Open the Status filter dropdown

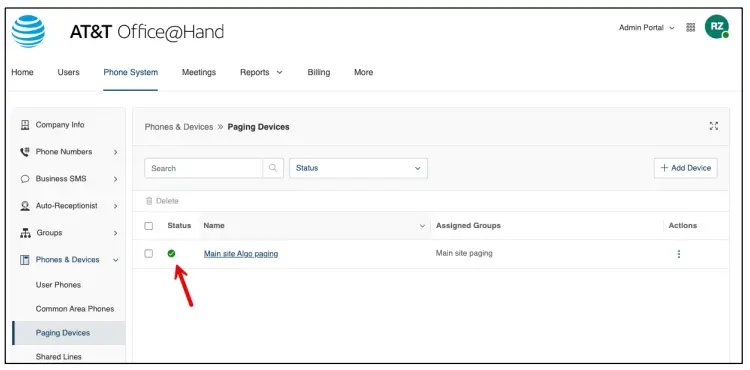pyautogui.click(x=358, y=168)
